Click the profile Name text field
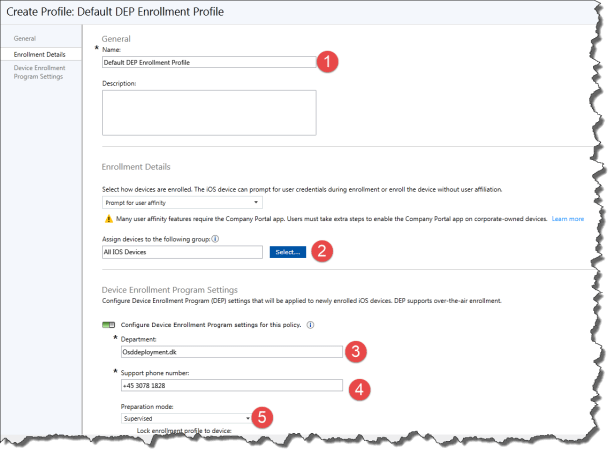Screen dimensions: 615x456 pos(208,61)
